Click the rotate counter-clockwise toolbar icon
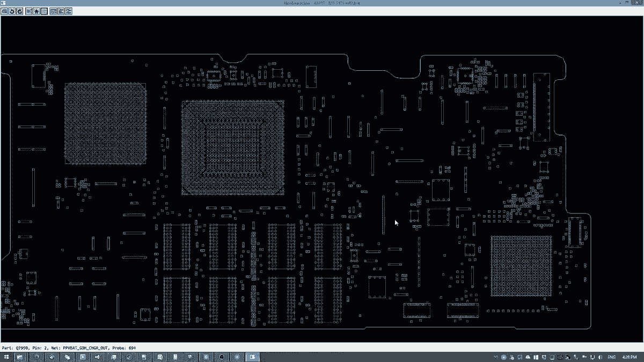Screen dimensions: 644x362 [x=12, y=11]
